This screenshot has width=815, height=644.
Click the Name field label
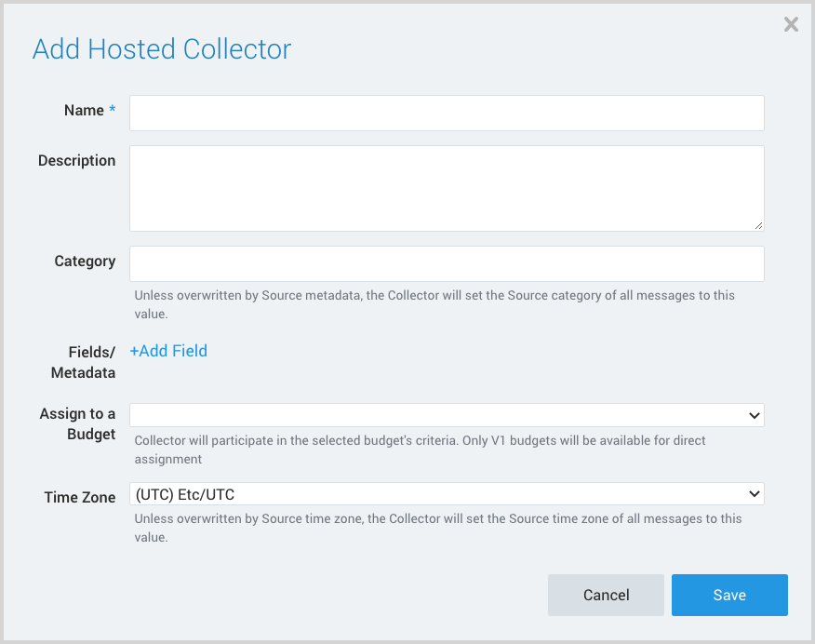tap(82, 110)
